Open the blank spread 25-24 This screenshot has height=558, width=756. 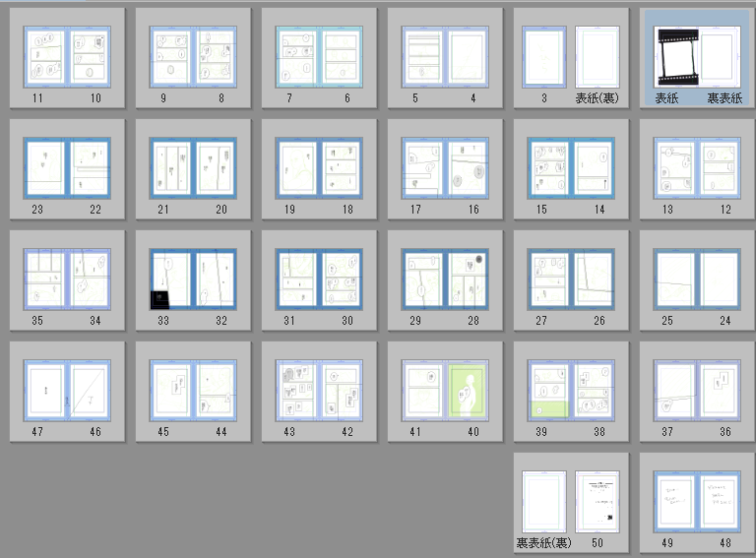pos(697,279)
